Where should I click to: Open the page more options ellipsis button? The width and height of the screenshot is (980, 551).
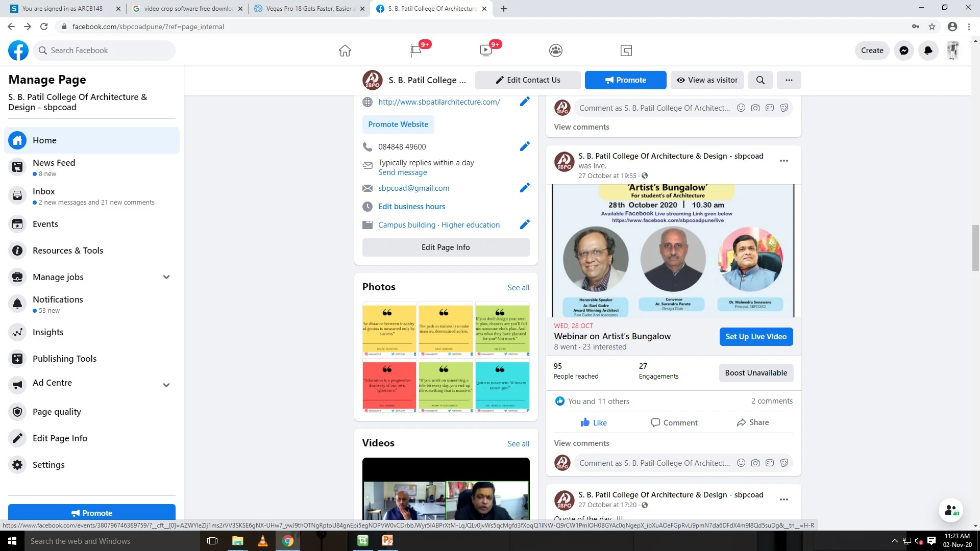tap(789, 80)
